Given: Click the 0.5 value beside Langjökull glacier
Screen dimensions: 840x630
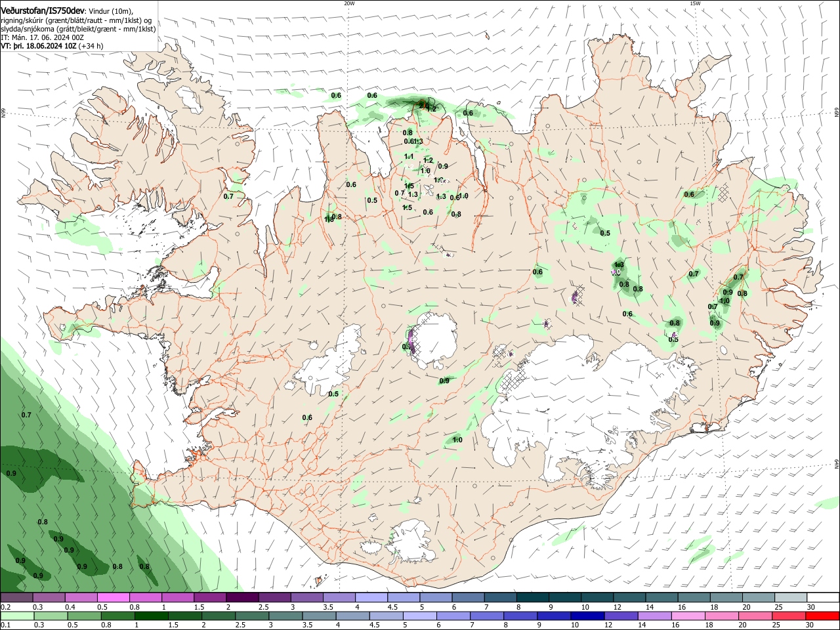Looking at the screenshot, I should point(333,394).
